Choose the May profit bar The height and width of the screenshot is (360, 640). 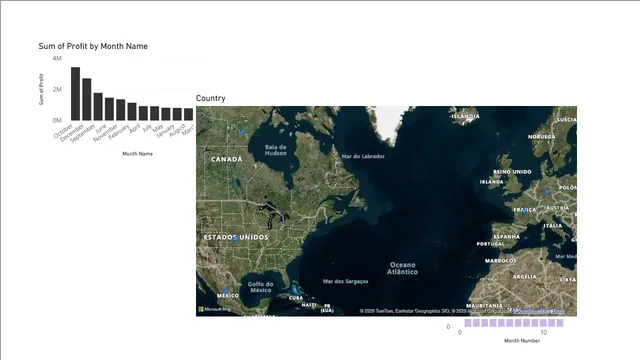pos(166,114)
